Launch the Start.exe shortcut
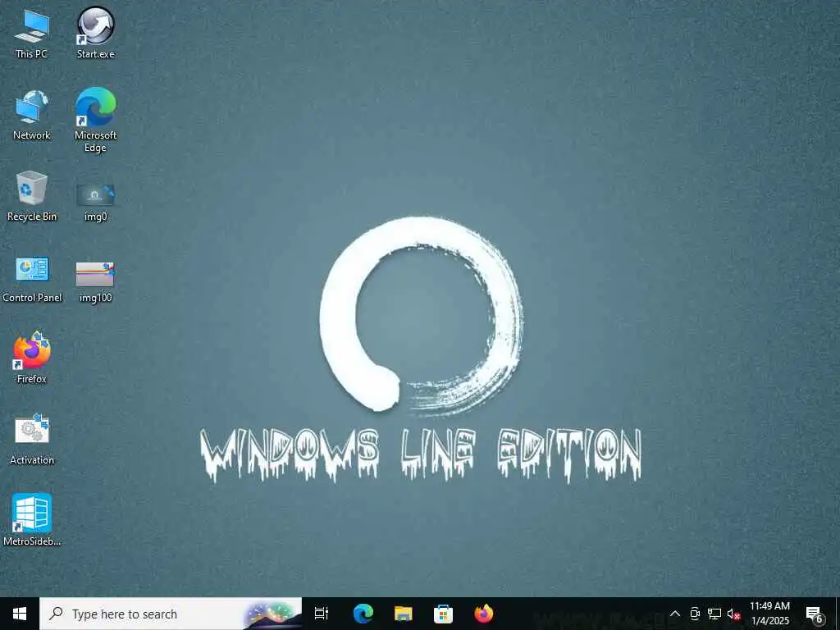The width and height of the screenshot is (840, 630). click(x=95, y=33)
